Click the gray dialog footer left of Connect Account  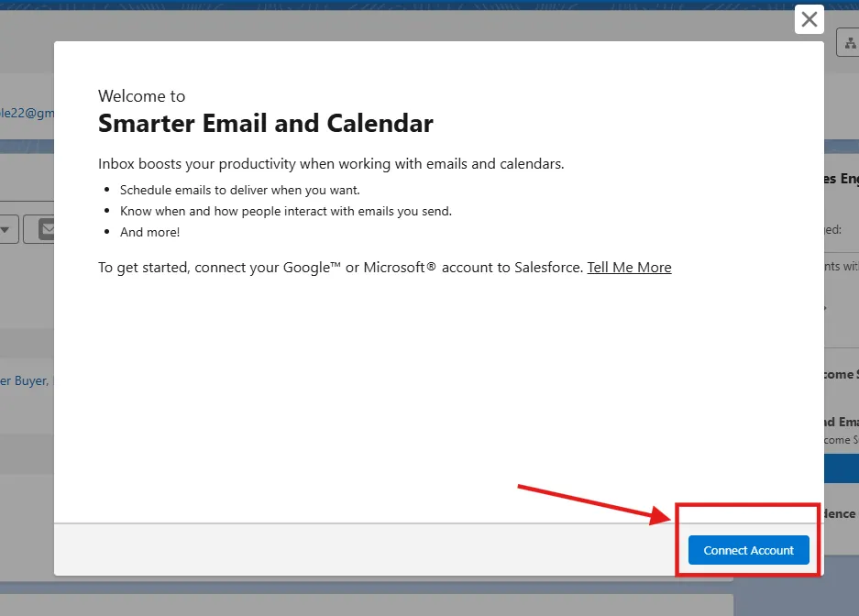tap(367, 550)
